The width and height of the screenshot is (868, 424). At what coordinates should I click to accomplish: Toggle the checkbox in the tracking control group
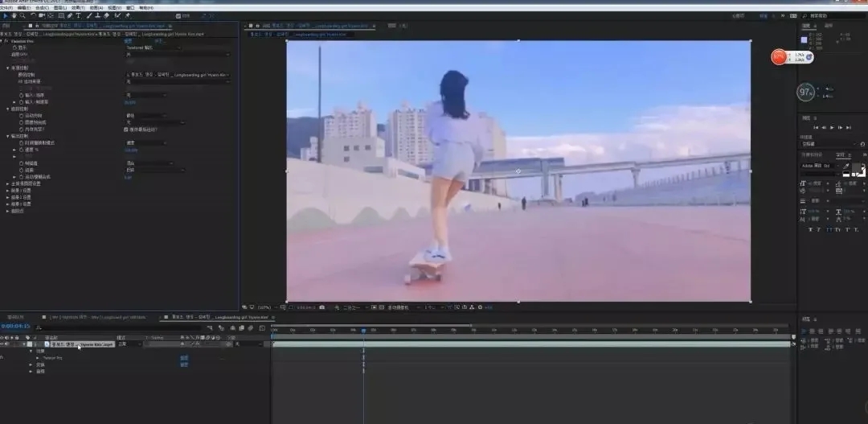[x=126, y=130]
